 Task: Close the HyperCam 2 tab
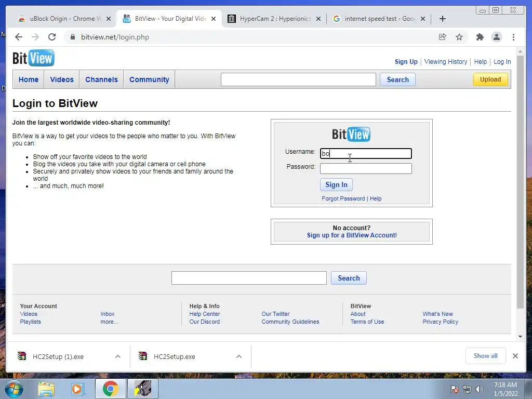pos(318,19)
